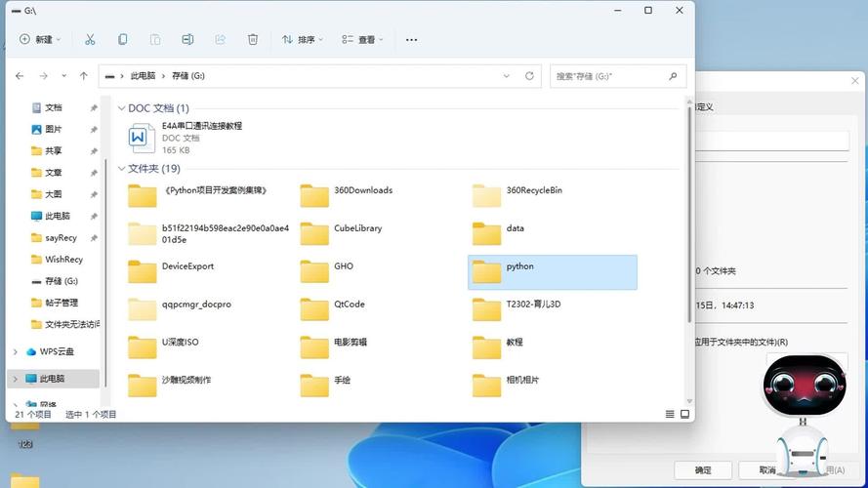Viewport: 868px width, 488px height.
Task: Open 文档 in quick access sidebar
Action: (x=56, y=108)
